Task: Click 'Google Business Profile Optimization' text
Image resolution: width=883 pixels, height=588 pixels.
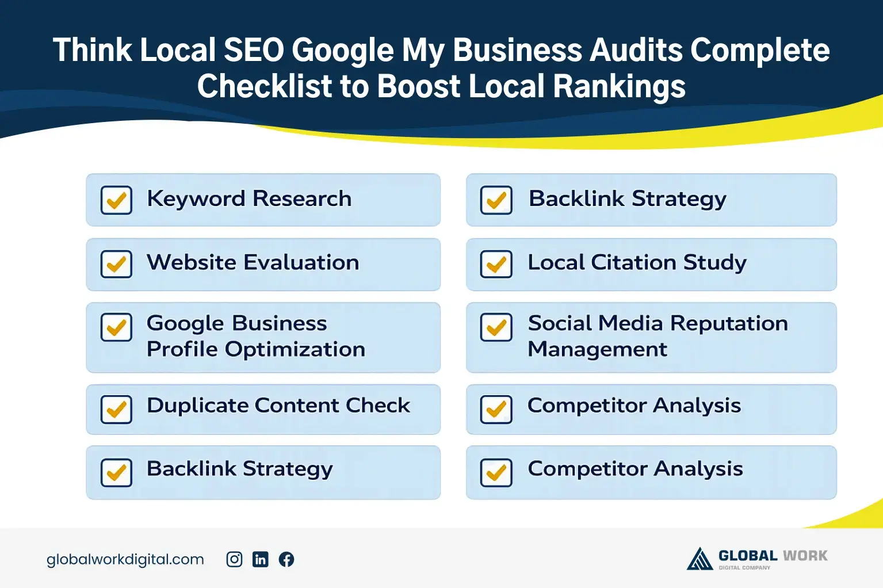Action: tap(256, 336)
